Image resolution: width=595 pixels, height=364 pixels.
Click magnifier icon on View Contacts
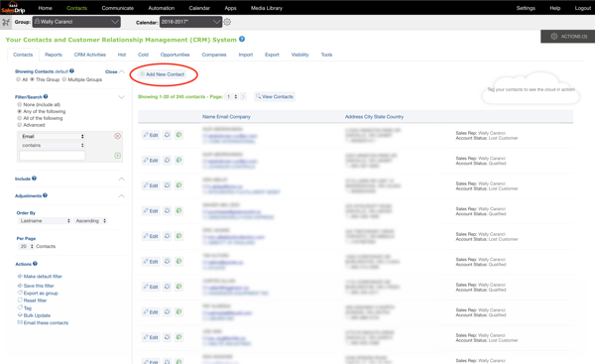coord(258,97)
